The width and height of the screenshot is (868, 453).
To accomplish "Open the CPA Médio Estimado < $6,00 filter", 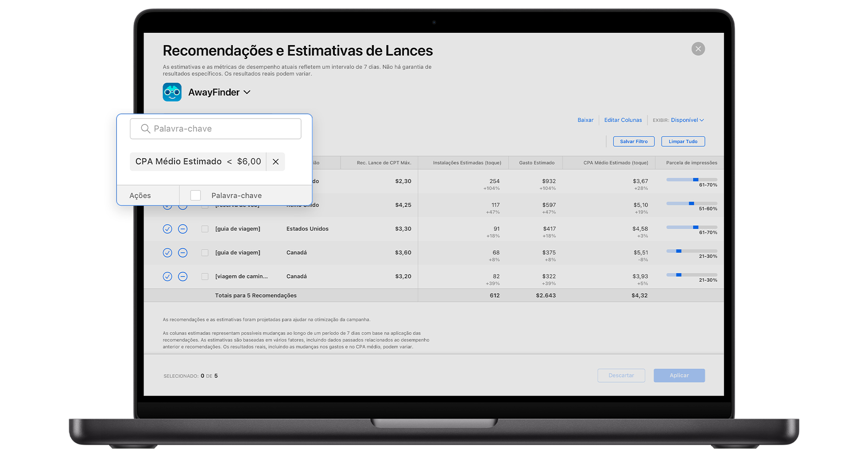I will (x=198, y=162).
